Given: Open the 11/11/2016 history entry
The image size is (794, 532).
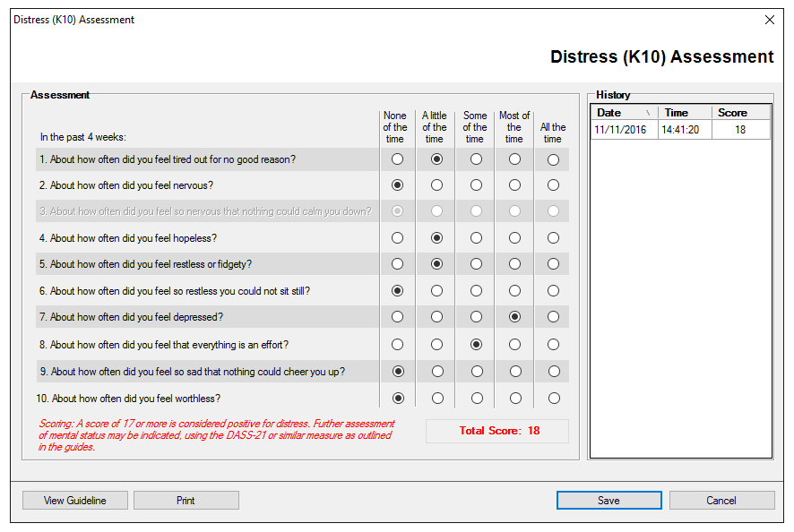Looking at the screenshot, I should [x=680, y=130].
